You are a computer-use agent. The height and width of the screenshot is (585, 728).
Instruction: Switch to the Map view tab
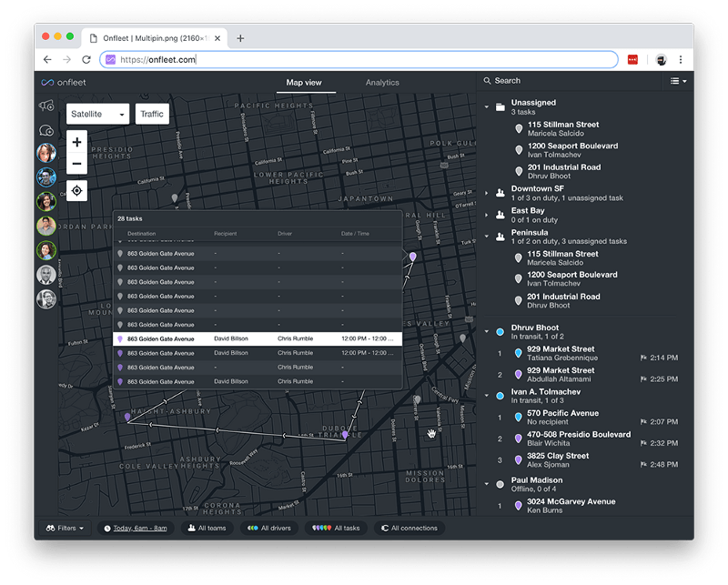coord(304,83)
